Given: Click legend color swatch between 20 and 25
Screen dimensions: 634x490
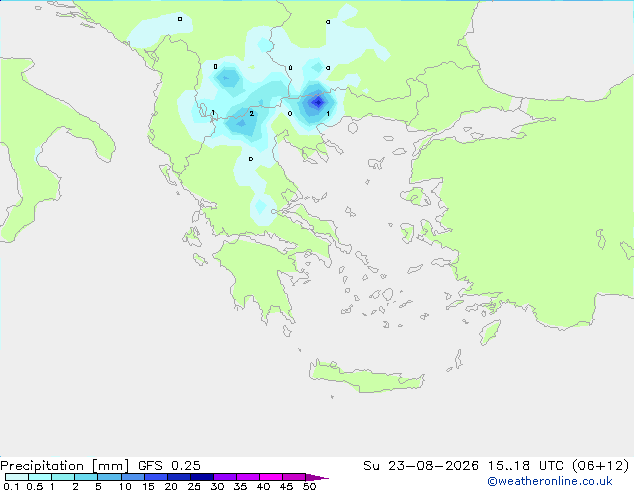Looking at the screenshot, I should pyautogui.click(x=179, y=477).
